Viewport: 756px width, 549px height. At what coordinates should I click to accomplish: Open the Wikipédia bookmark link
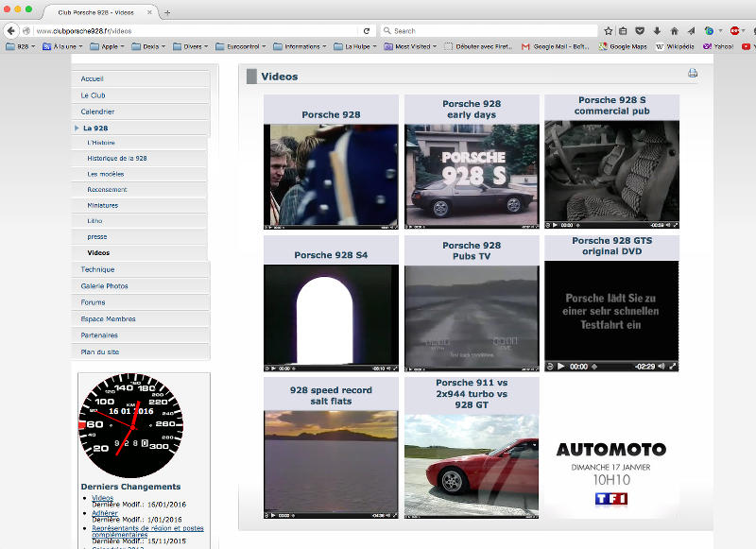(x=675, y=46)
